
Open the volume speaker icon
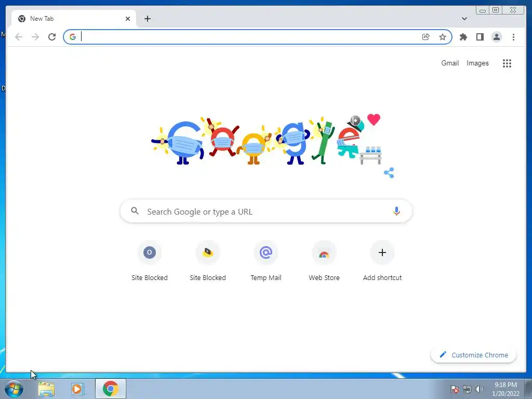coord(480,389)
